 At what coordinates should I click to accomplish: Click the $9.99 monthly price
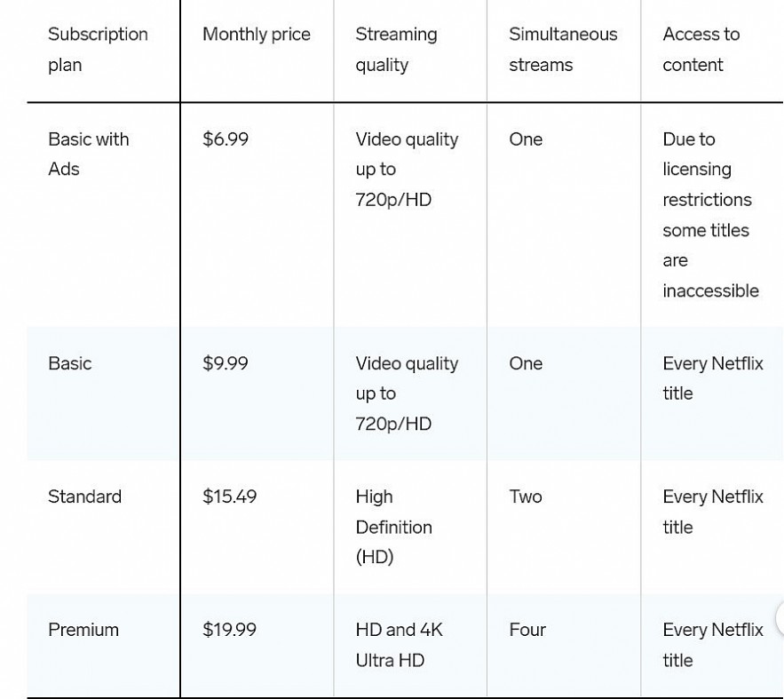pos(226,363)
